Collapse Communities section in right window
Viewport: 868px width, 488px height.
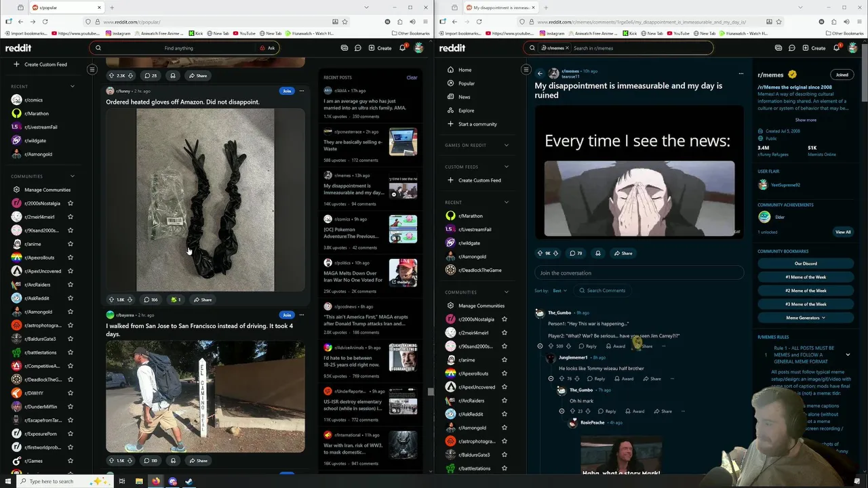tap(506, 292)
